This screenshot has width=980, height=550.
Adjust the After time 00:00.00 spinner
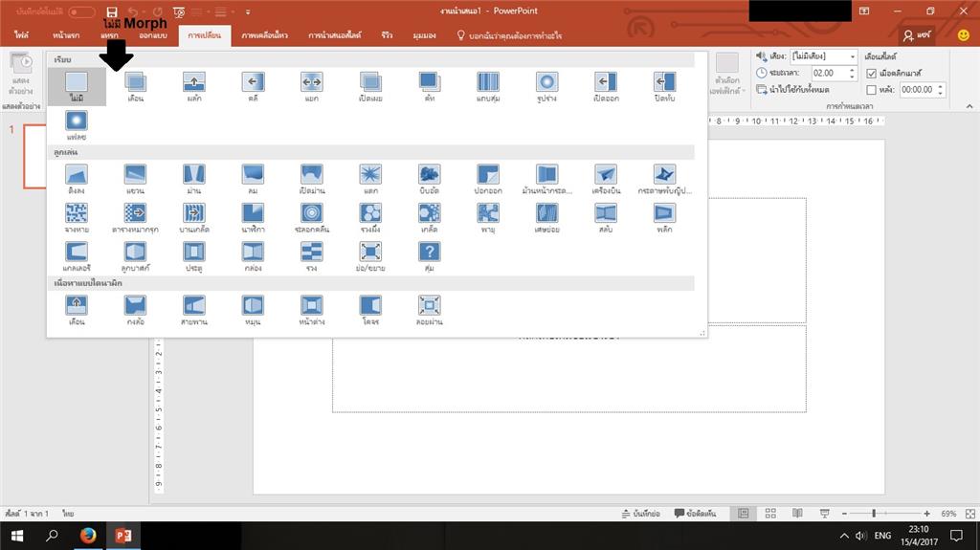pyautogui.click(x=940, y=90)
